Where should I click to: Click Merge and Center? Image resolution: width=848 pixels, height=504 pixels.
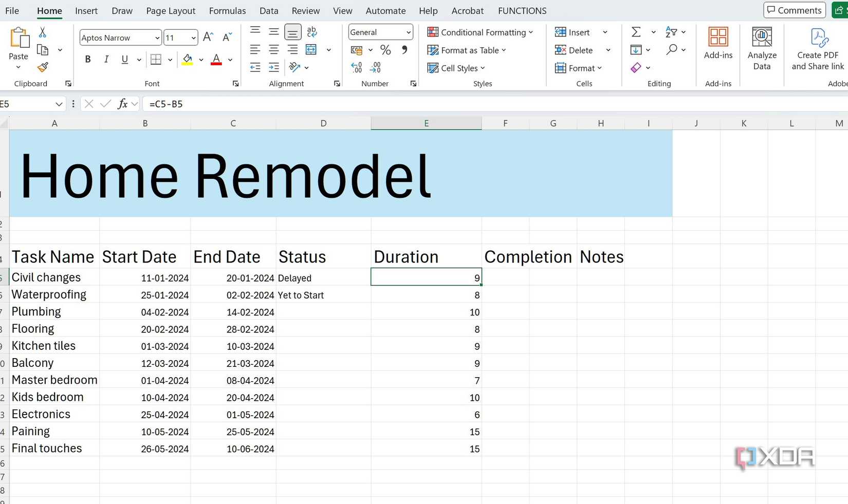[x=311, y=49]
